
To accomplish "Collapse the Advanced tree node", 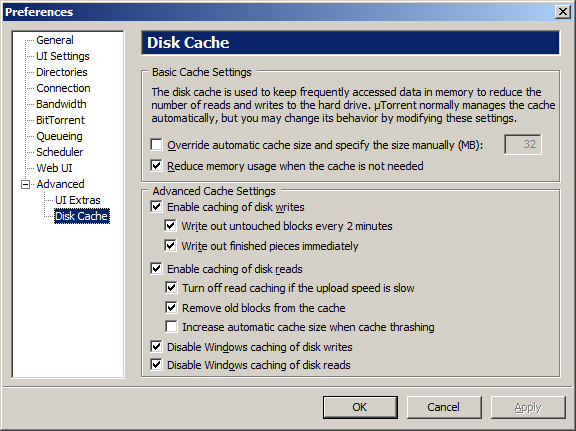I will pyautogui.click(x=25, y=184).
